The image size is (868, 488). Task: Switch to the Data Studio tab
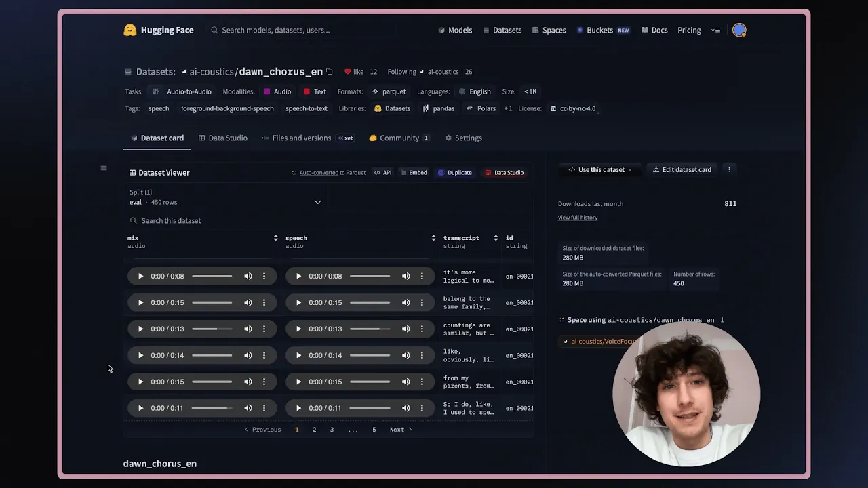click(223, 138)
